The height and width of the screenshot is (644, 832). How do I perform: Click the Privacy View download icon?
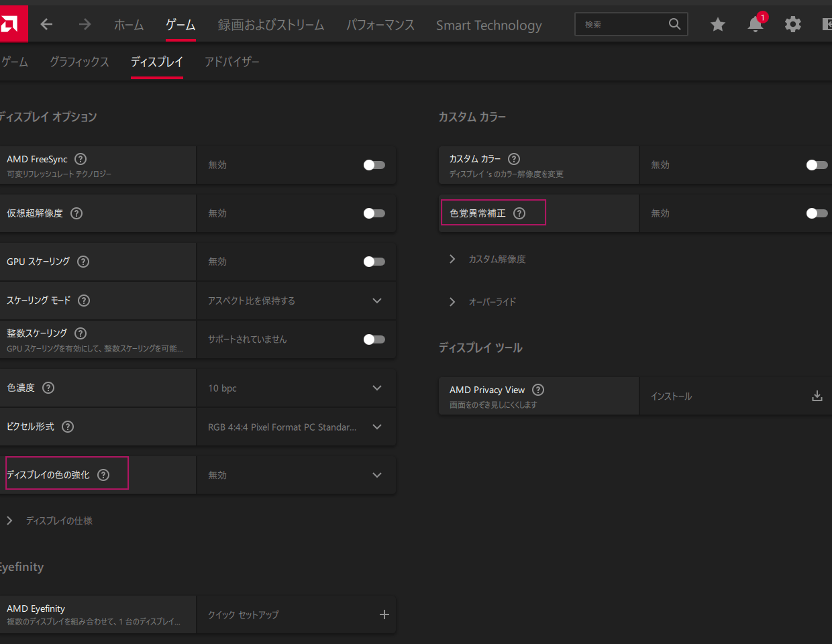pos(817,396)
